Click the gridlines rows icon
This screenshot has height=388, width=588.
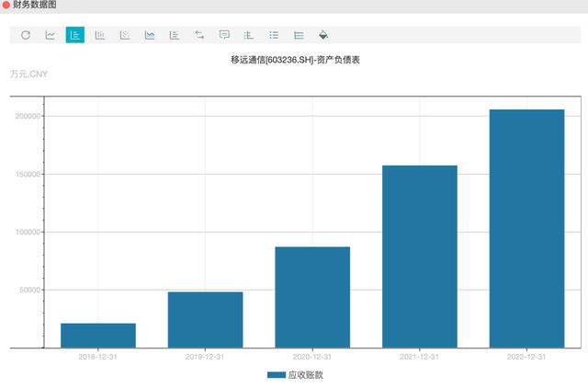pyautogui.click(x=299, y=35)
